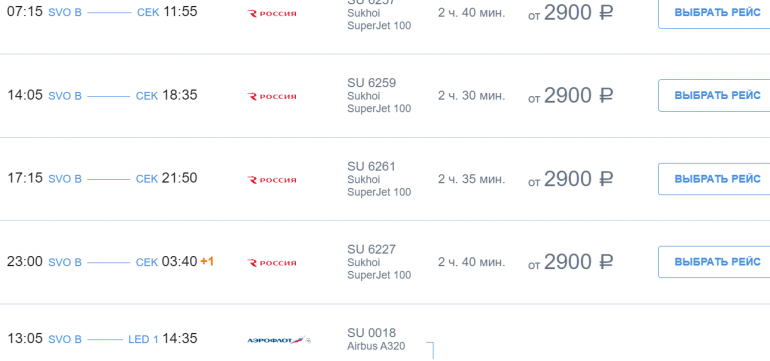Click Aeroflot logo on SU 0018 row
Screen dimensions: 770x361
[x=279, y=340]
